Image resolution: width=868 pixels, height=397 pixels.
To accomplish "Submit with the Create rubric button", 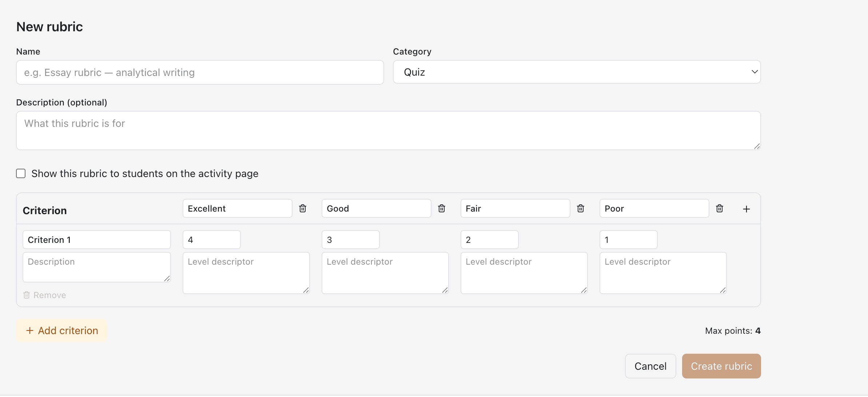I will pos(721,366).
